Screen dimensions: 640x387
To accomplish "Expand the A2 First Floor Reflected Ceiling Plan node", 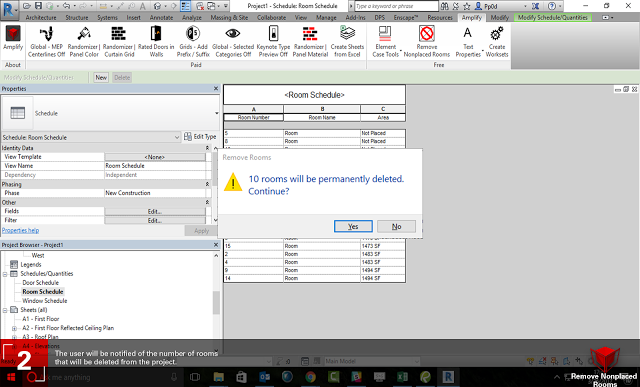I will [x=14, y=328].
